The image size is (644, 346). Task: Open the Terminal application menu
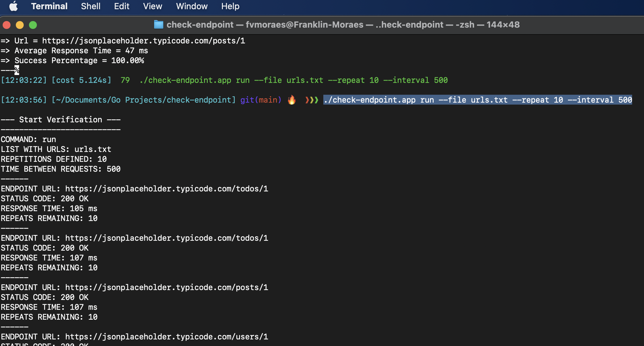49,6
